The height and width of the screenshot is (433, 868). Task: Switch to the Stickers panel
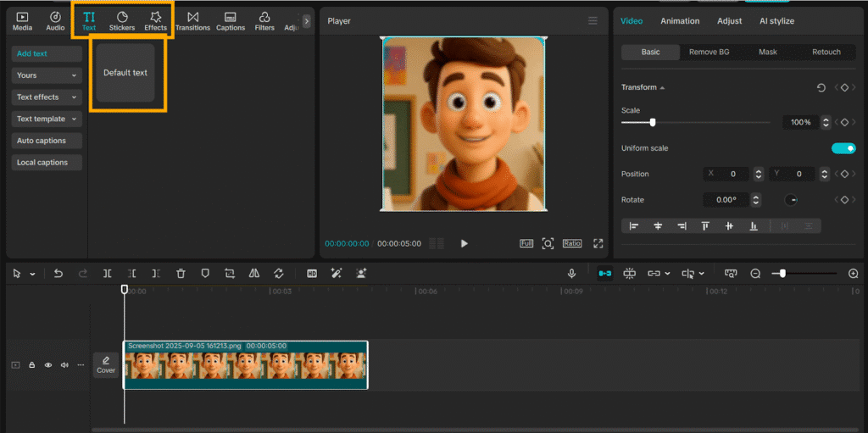(122, 21)
